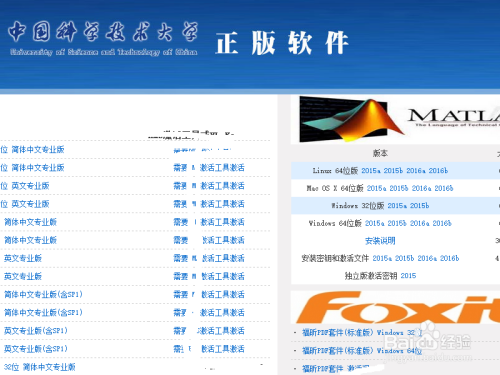Click the USTC university logo in header
The image size is (500, 375).
(x=103, y=38)
